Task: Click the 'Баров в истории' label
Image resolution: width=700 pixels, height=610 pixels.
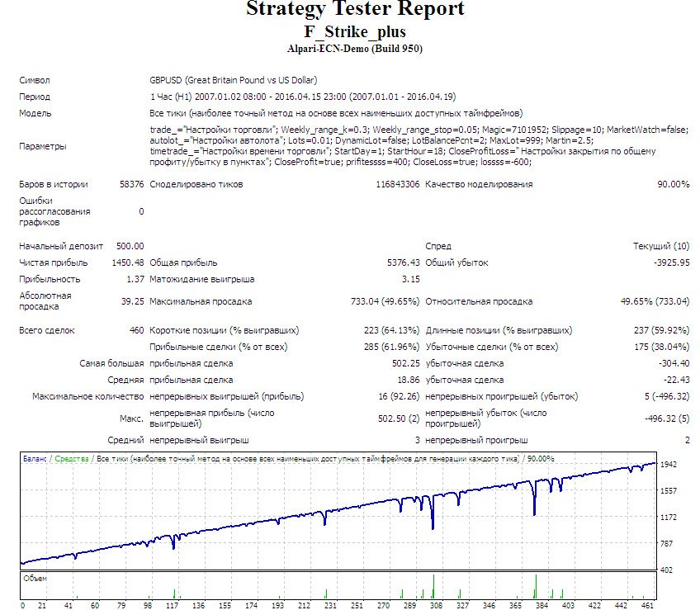Action: pos(53,184)
